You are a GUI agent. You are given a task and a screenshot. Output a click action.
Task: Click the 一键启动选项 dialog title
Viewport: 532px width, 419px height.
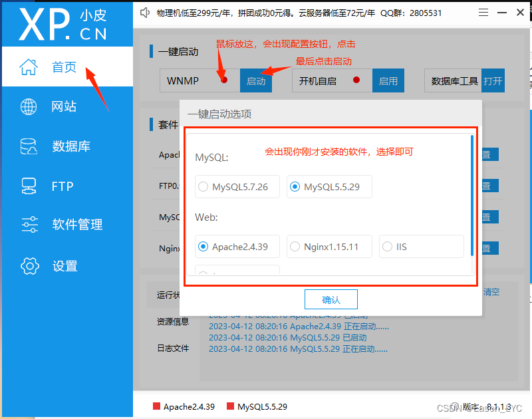click(219, 114)
